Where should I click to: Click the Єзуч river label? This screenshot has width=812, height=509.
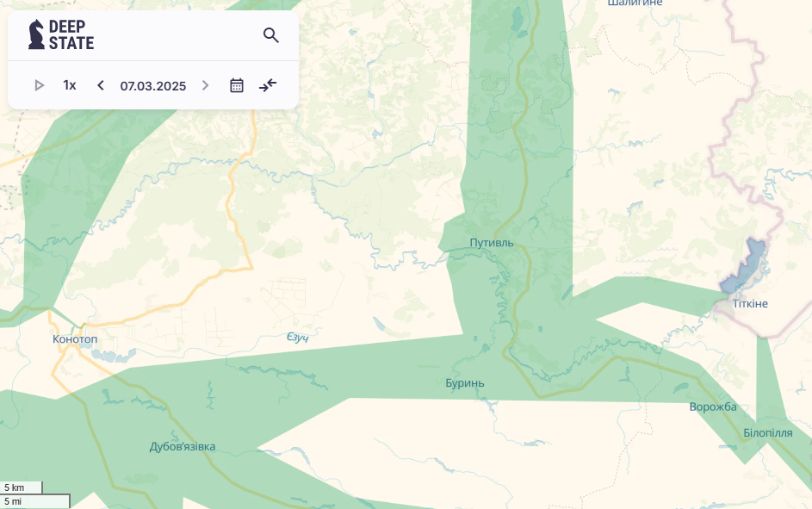[x=297, y=338]
